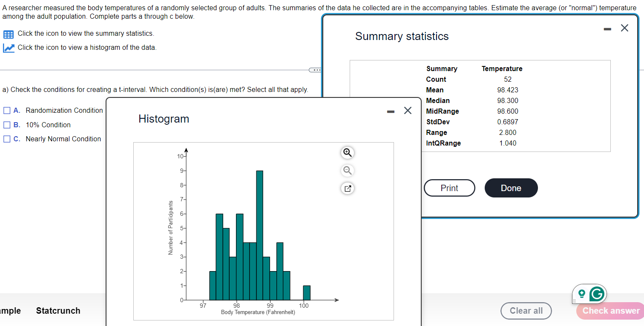Click the Body Temperature (Fahrenheit) axis label
The height and width of the screenshot is (326, 644).
click(x=258, y=313)
